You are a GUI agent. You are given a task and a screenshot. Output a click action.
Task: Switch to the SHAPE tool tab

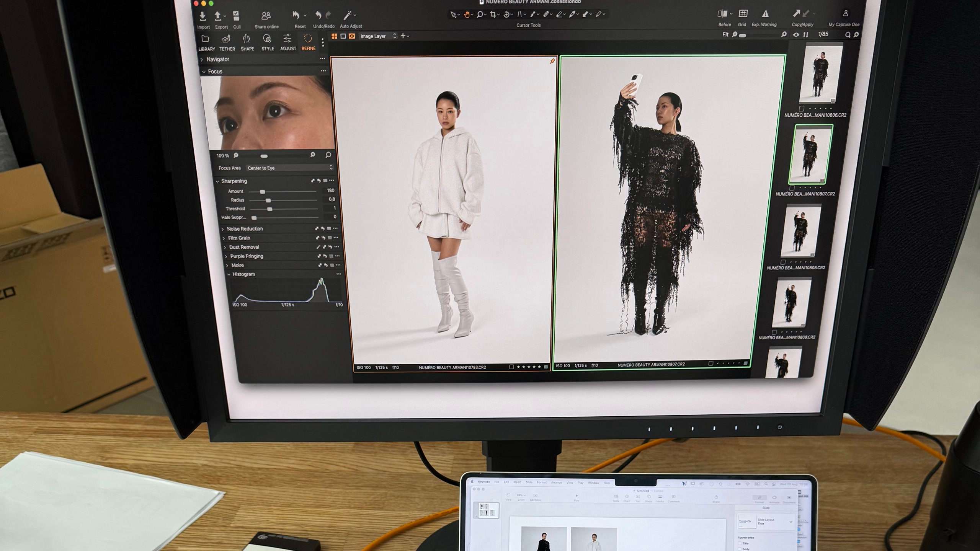247,43
